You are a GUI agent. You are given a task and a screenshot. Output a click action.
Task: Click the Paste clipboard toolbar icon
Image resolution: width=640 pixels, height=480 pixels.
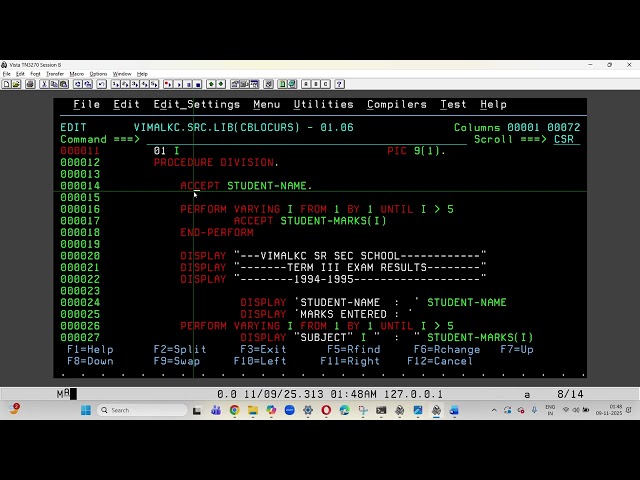pyautogui.click(x=64, y=84)
